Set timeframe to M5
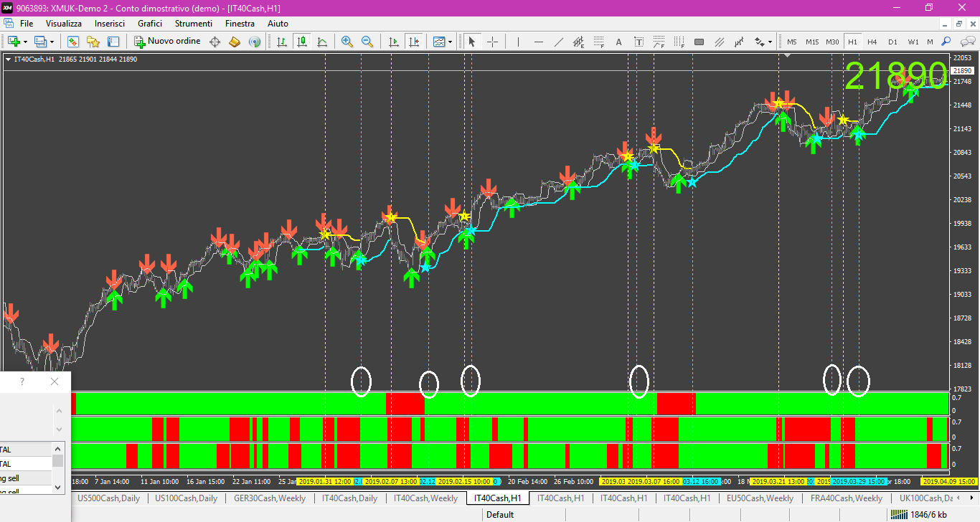Image resolution: width=980 pixels, height=522 pixels. pyautogui.click(x=792, y=42)
